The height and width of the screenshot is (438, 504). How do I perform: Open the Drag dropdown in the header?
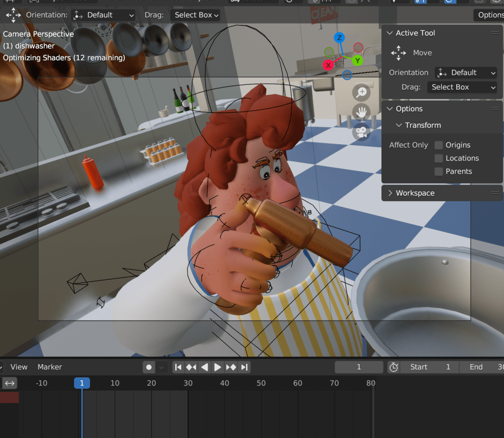(195, 15)
